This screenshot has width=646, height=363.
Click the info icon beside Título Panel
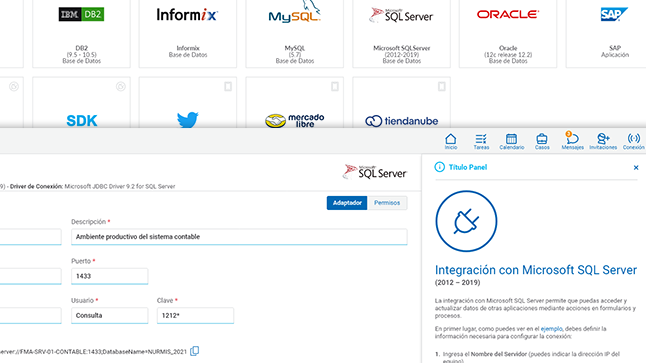[x=440, y=167]
